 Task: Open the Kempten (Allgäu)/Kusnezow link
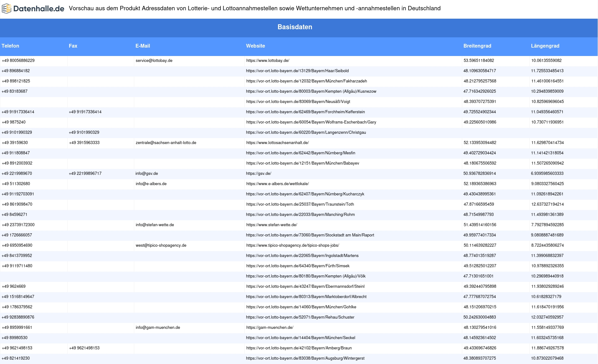tap(311, 91)
